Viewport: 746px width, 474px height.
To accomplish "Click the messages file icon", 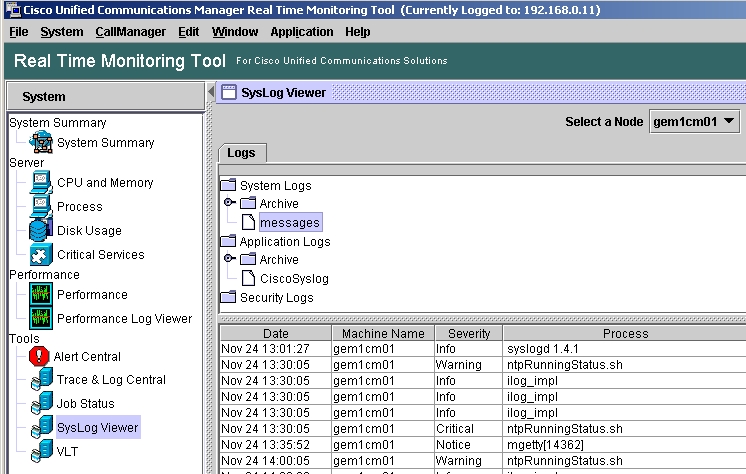I will tap(248, 222).
